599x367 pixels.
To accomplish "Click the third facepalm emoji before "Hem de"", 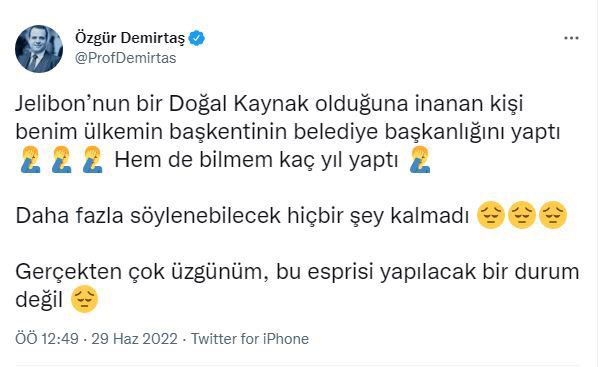I will (92, 160).
